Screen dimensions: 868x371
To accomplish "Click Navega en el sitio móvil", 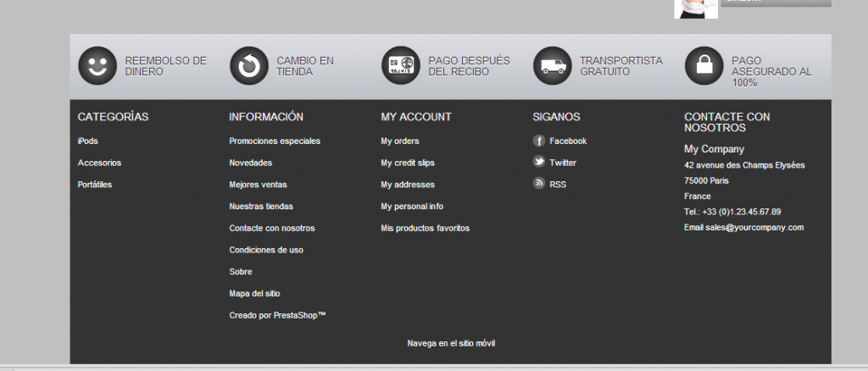I will coord(450,343).
